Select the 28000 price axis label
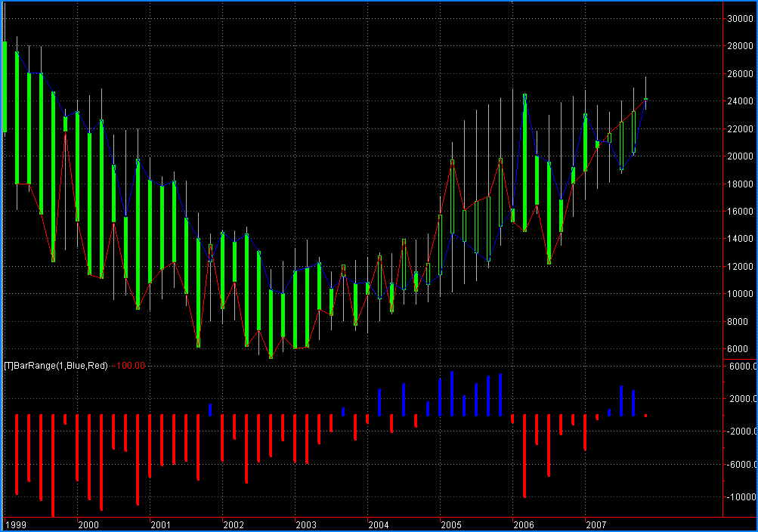Viewport: 758px width, 532px height. coord(740,46)
